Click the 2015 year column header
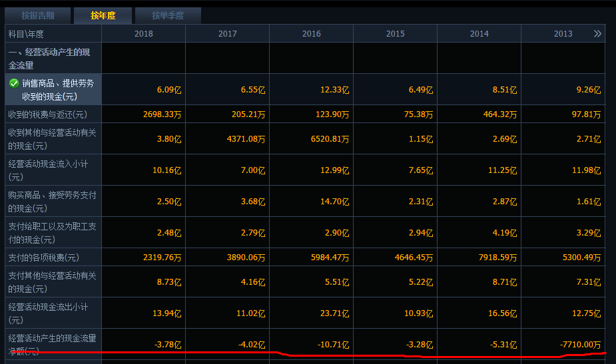 tap(395, 34)
